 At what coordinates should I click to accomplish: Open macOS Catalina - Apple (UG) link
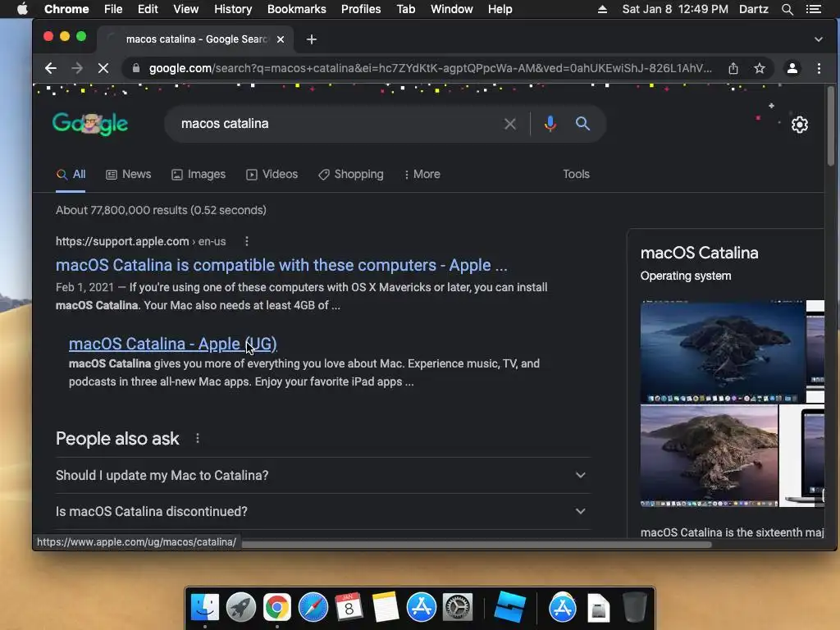172,344
